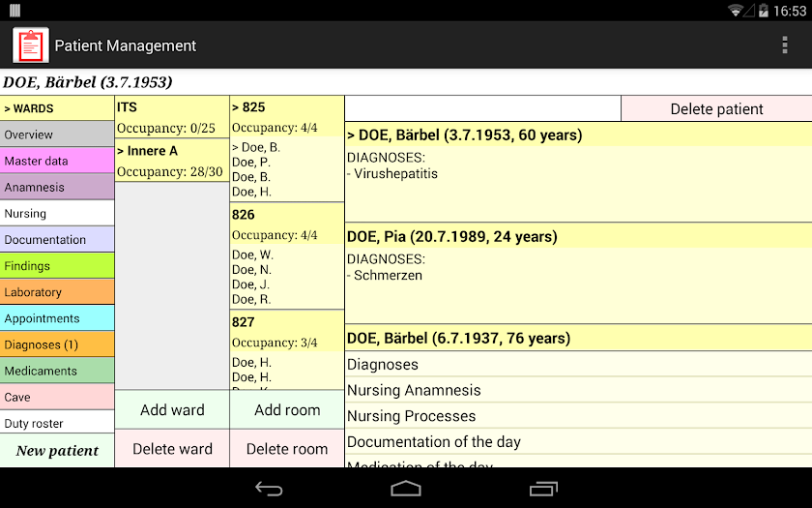The height and width of the screenshot is (508, 812).
Task: Open the Duty roster section
Action: (x=57, y=423)
